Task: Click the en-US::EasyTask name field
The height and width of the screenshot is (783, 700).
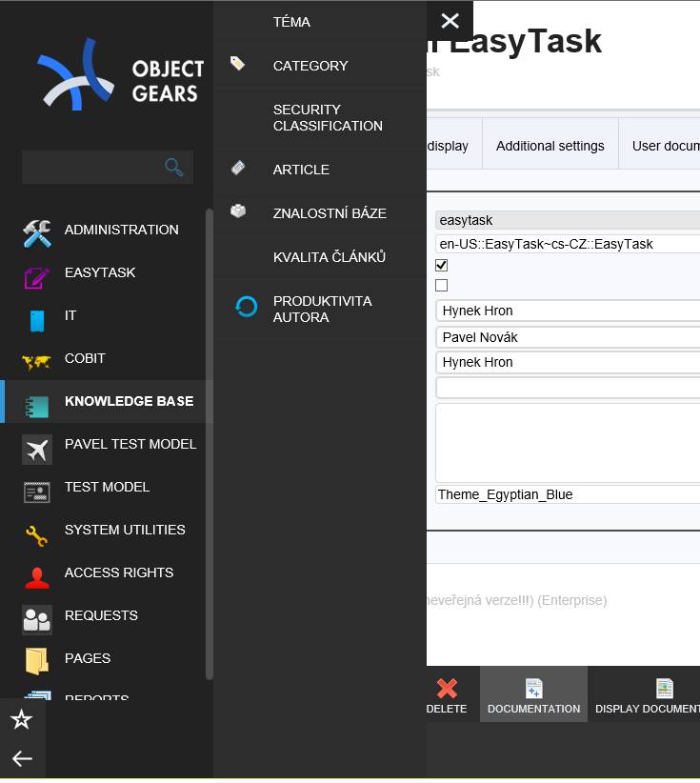Action: (568, 244)
